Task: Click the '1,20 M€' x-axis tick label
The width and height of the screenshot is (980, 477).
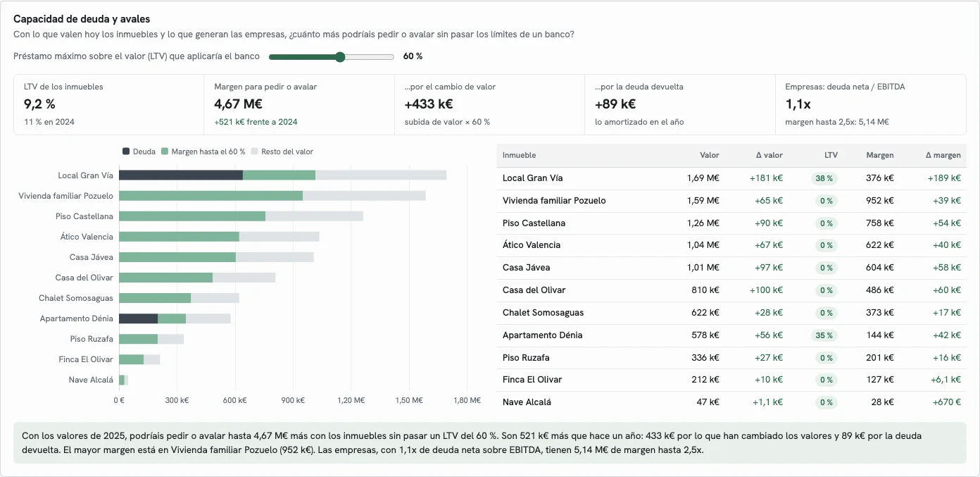Action: coord(351,400)
